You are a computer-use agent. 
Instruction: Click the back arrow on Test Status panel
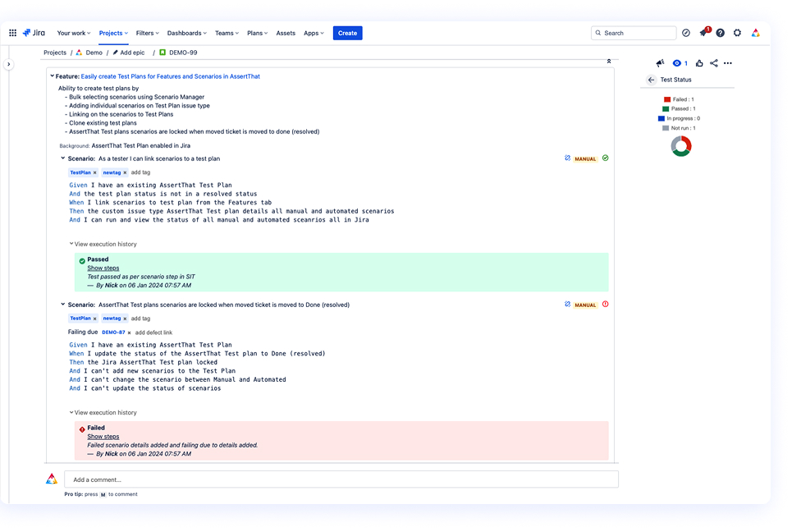[x=651, y=80]
